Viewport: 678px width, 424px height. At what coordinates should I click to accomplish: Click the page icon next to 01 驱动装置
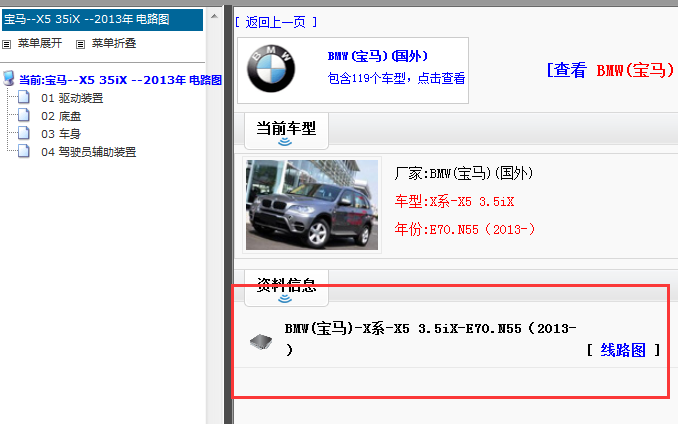(x=24, y=97)
